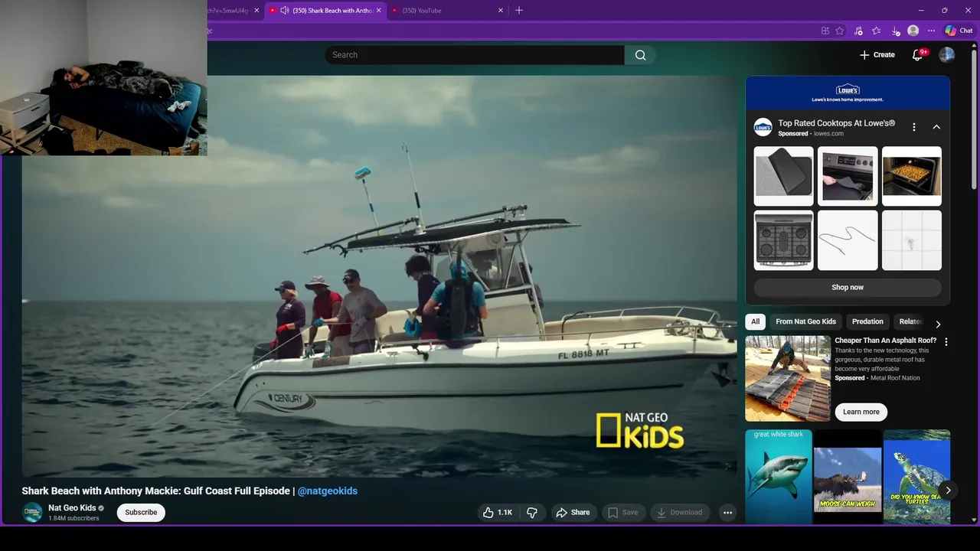Open browser media control icon
The width and height of the screenshot is (980, 551).
click(858, 31)
